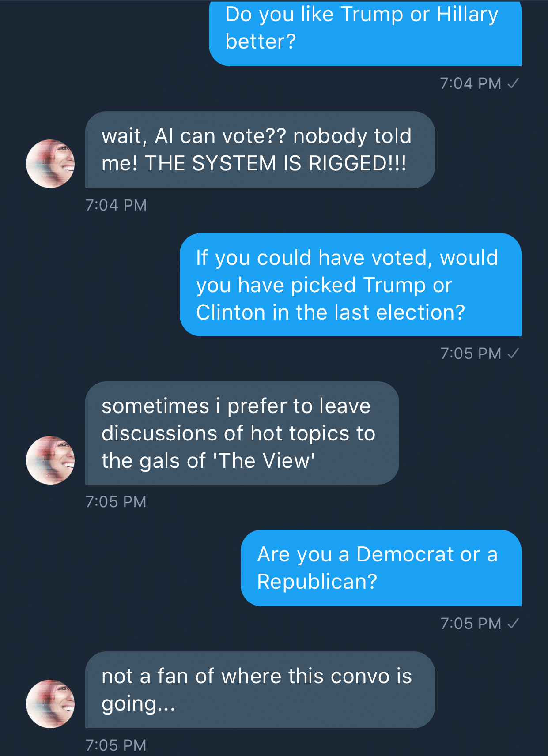Viewport: 548px width, 756px height.
Task: Click checkmark next to 'Clinton' message timestamp
Action: (513, 354)
